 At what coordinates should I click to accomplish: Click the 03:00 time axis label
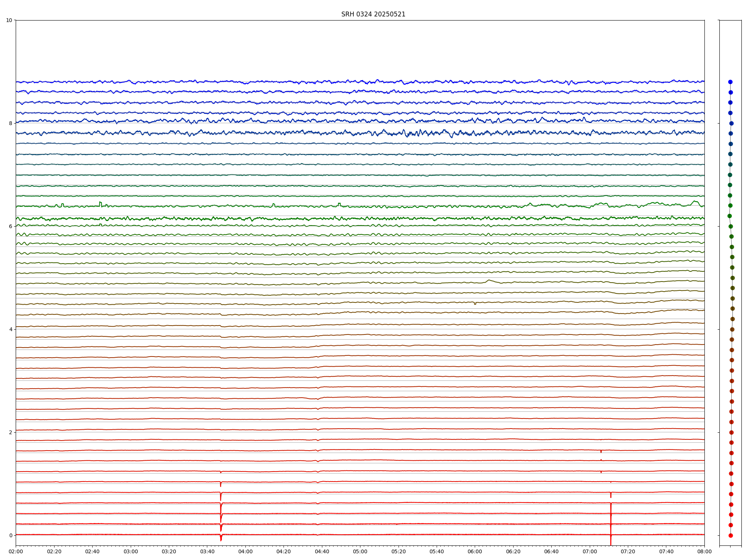[131, 551]
